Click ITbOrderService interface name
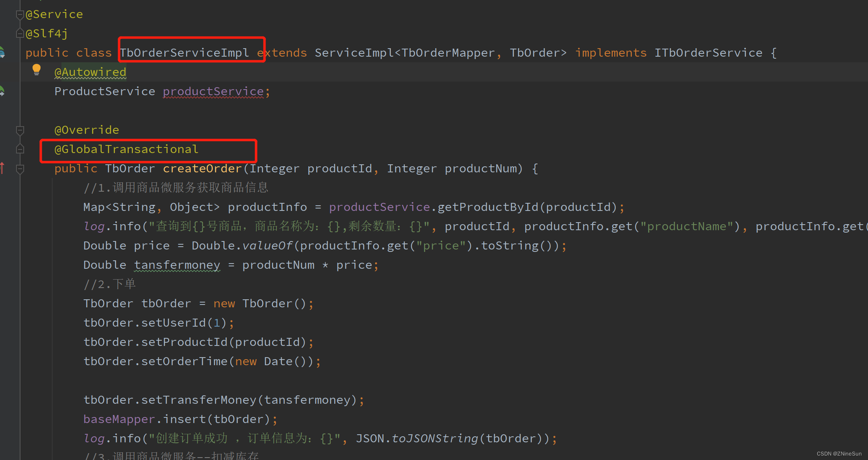 tap(709, 53)
